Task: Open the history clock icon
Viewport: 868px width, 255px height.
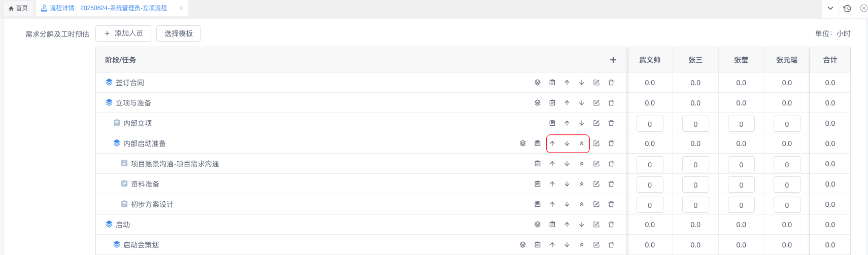Action: click(847, 8)
